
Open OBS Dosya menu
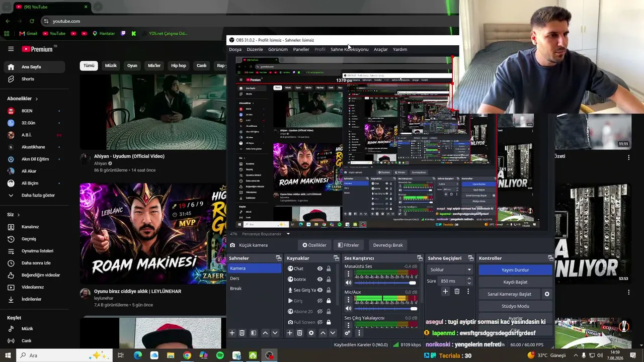[235, 49]
